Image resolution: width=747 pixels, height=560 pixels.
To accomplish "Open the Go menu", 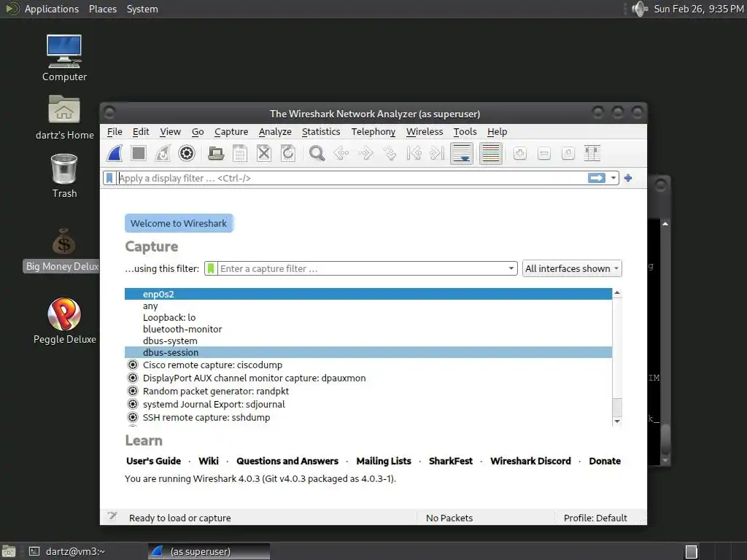I will pos(198,132).
